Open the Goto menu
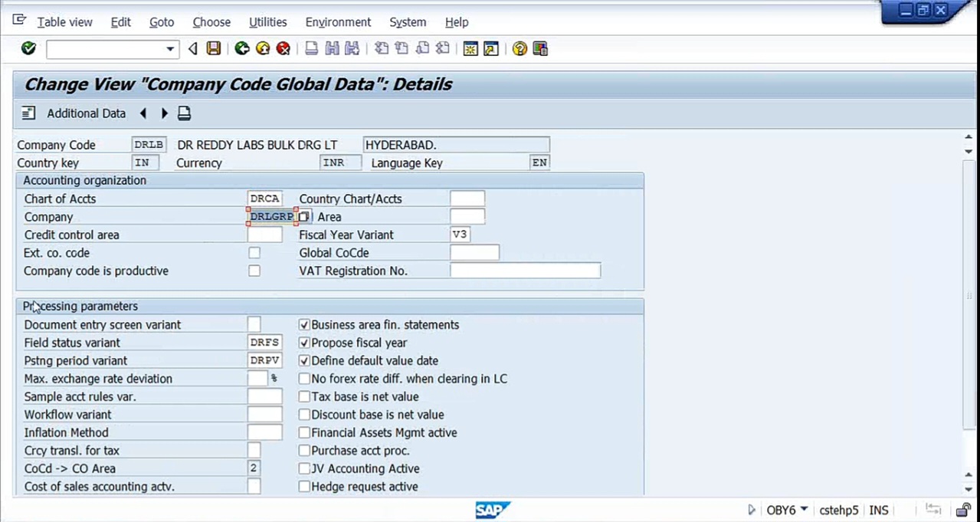Image resolution: width=980 pixels, height=522 pixels. coord(162,22)
